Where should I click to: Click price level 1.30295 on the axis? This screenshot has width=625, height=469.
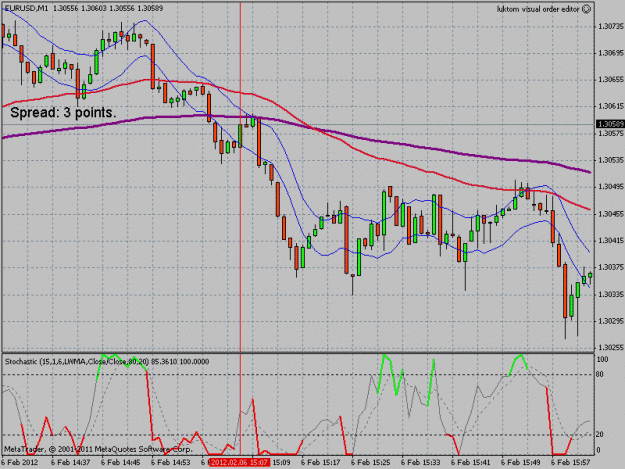tap(611, 321)
